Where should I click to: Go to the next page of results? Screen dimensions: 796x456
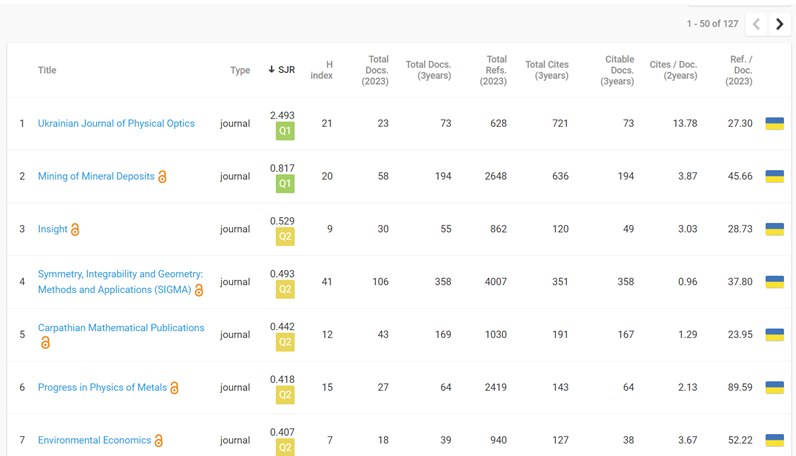[x=779, y=24]
